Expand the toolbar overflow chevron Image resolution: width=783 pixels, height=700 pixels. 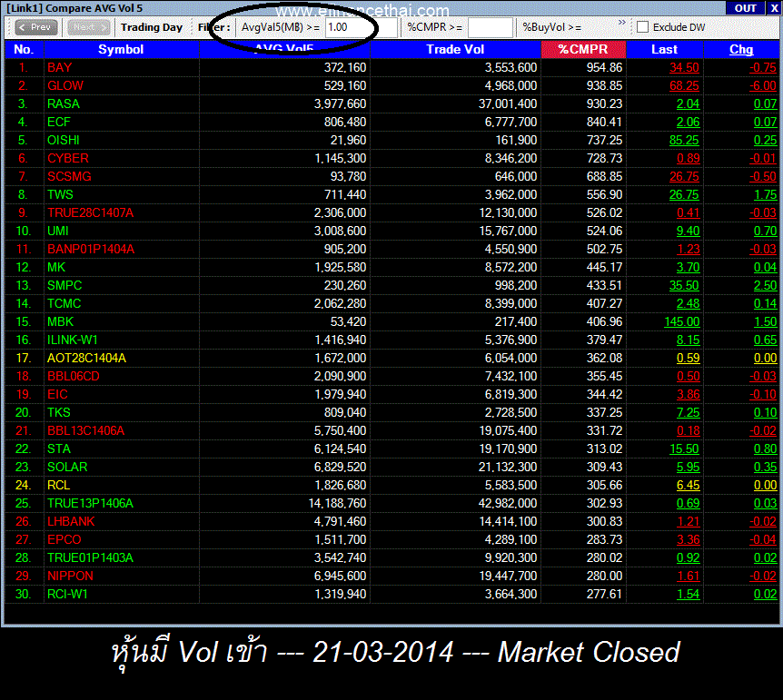[x=621, y=23]
